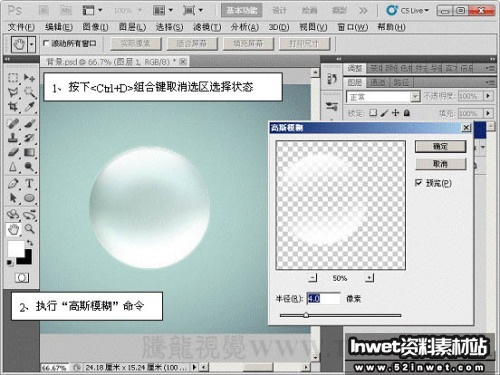Click the radius slider handle
The height and width of the screenshot is (375, 500).
pos(306,315)
